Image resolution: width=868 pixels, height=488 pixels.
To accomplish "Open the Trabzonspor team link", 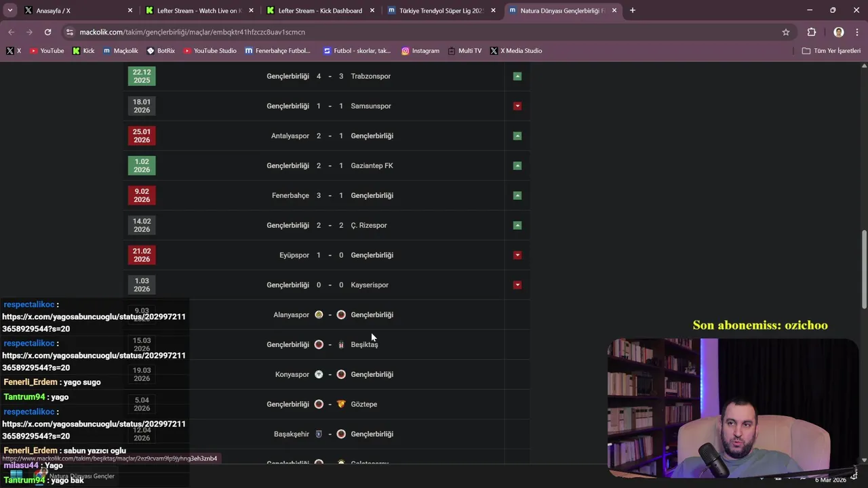I will [x=370, y=76].
